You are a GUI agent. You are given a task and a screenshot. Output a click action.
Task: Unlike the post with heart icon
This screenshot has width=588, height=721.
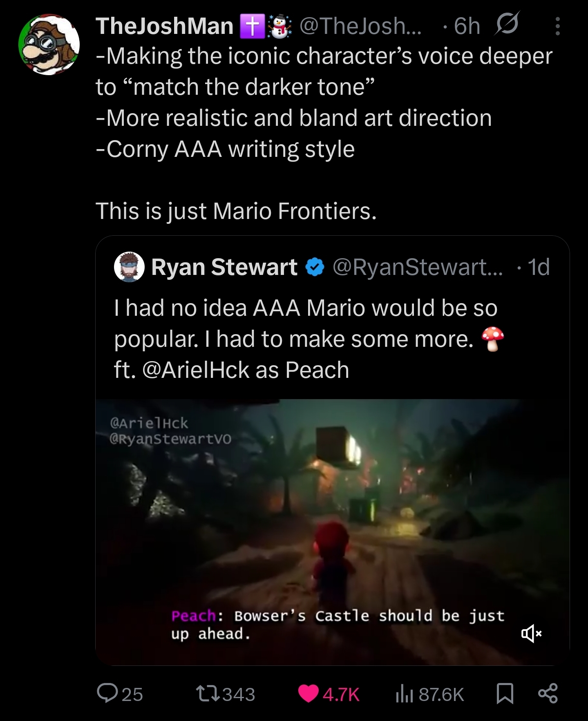point(309,694)
